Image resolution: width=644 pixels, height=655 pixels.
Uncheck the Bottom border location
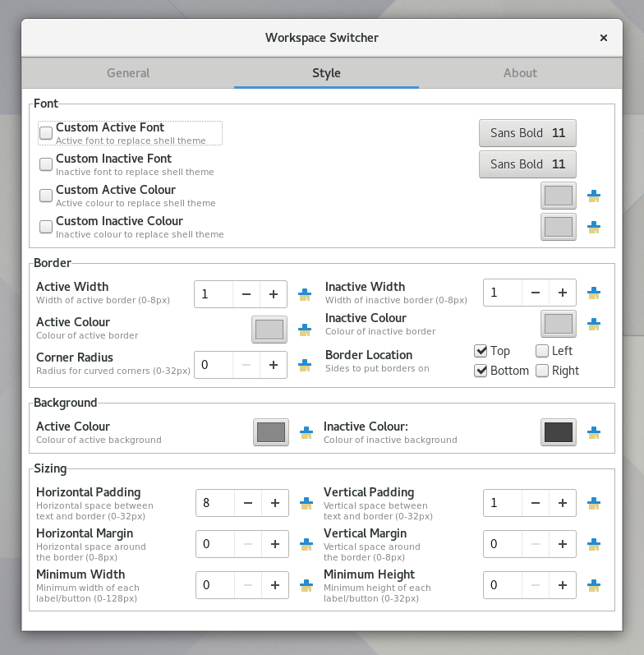tap(481, 371)
